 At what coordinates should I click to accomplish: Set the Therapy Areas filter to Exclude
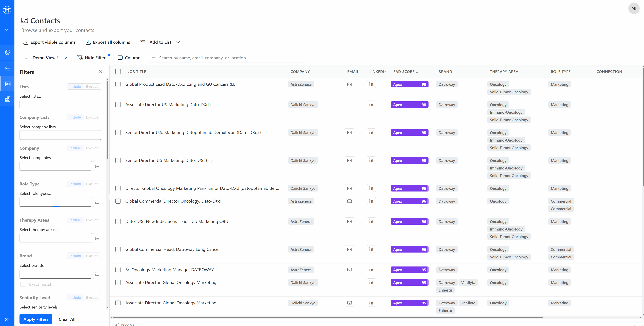coord(92,220)
